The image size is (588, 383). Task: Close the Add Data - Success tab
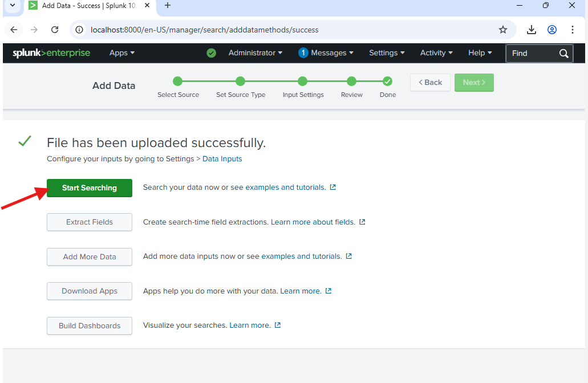point(147,6)
